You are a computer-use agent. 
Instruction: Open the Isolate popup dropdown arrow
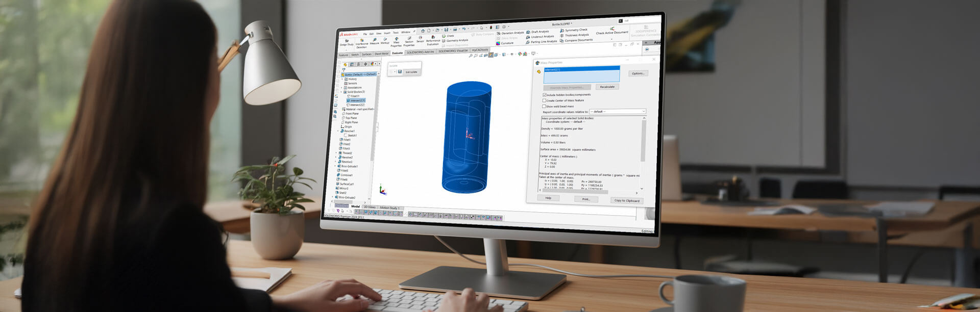point(395,72)
